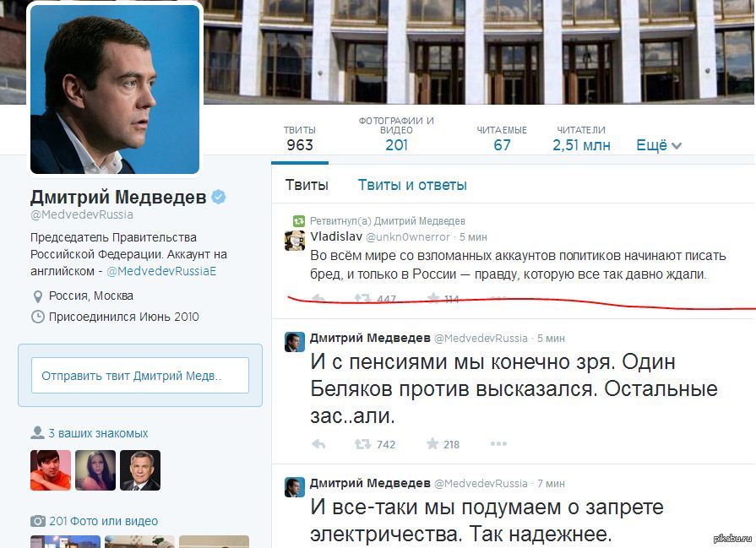
Task: Select the Твиты tab
Action: (x=307, y=185)
